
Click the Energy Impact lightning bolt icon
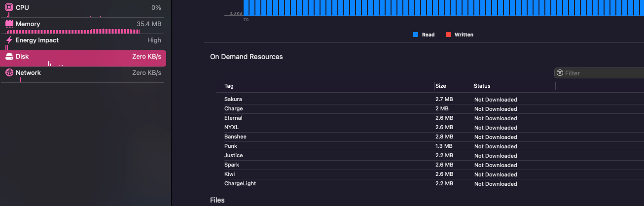(x=9, y=40)
